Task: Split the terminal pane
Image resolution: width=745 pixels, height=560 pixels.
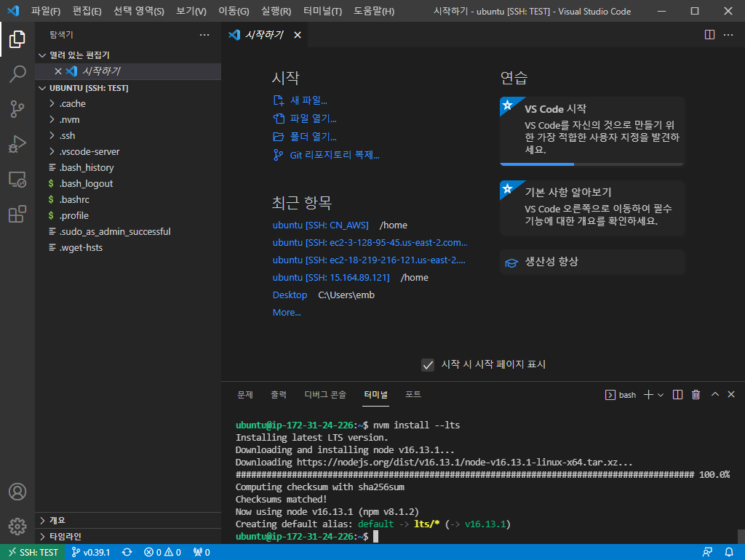Action: 677,395
